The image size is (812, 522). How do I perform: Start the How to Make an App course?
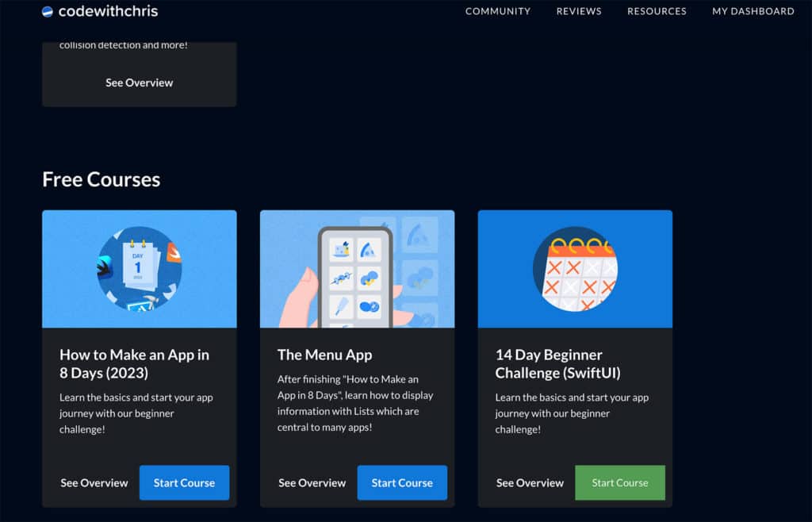[x=184, y=482]
